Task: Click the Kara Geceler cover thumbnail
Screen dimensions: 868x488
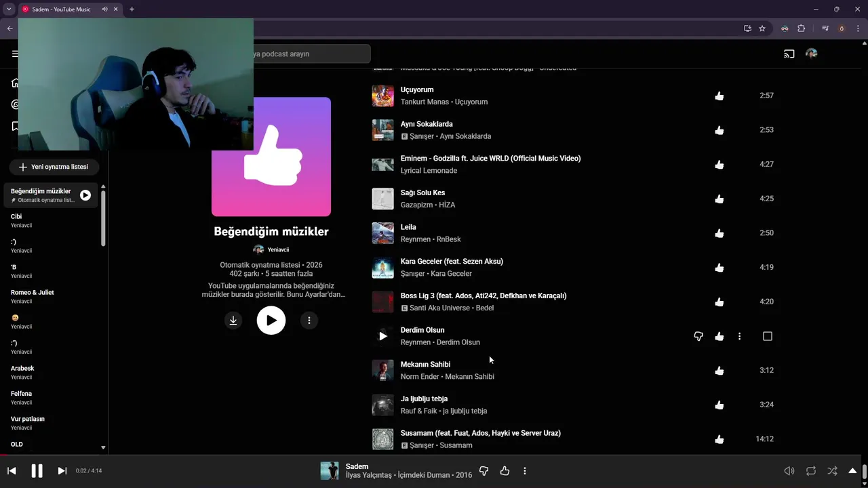Action: pyautogui.click(x=383, y=268)
